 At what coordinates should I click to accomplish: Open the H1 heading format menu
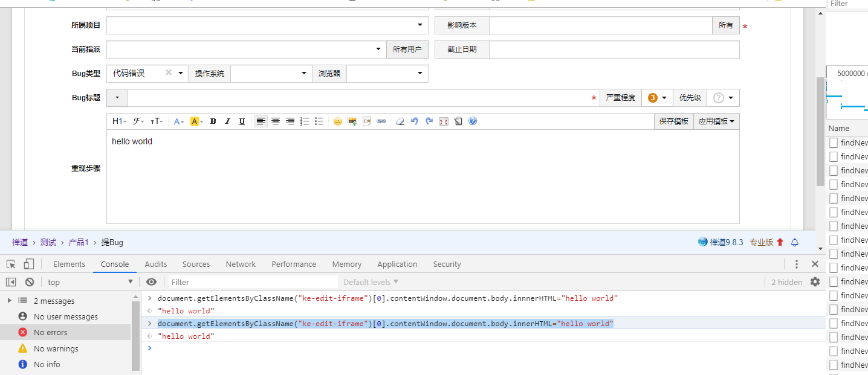(119, 121)
